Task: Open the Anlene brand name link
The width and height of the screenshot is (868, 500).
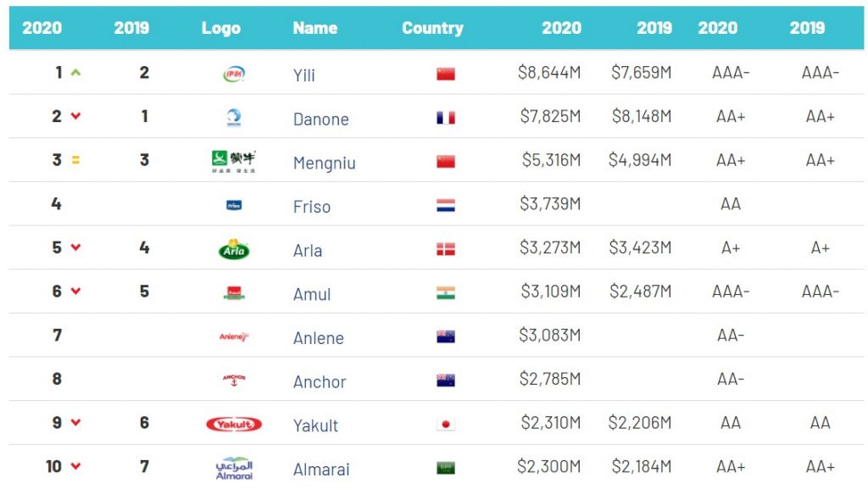Action: pos(318,338)
